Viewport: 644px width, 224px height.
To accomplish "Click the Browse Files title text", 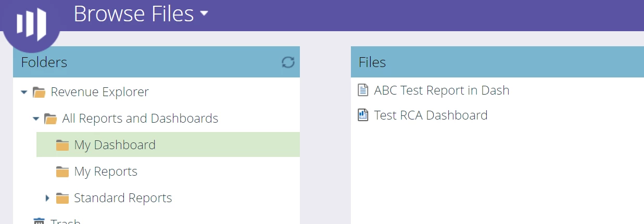I will [x=134, y=14].
